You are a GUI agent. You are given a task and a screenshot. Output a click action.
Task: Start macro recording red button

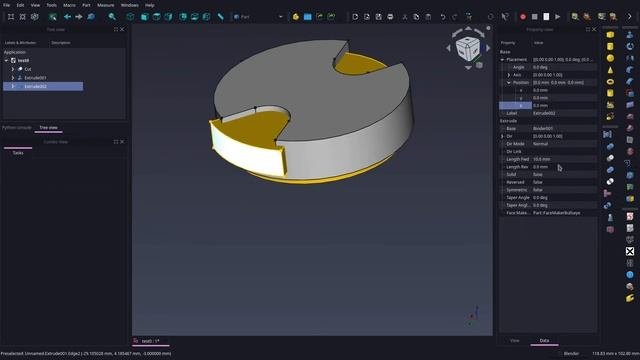[x=523, y=17]
